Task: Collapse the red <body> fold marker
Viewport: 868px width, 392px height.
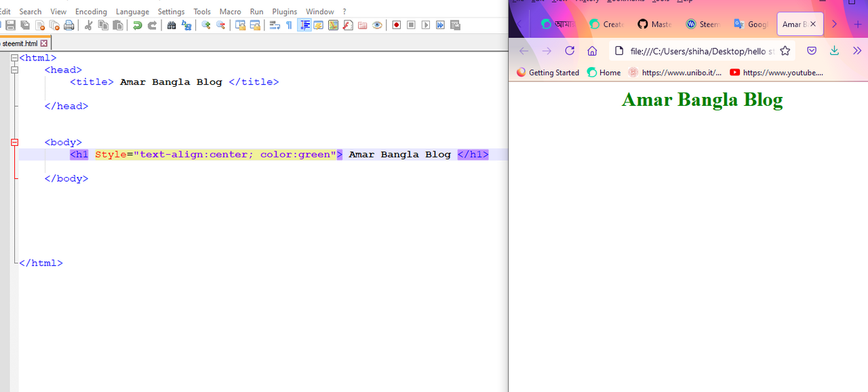Action: click(x=14, y=142)
